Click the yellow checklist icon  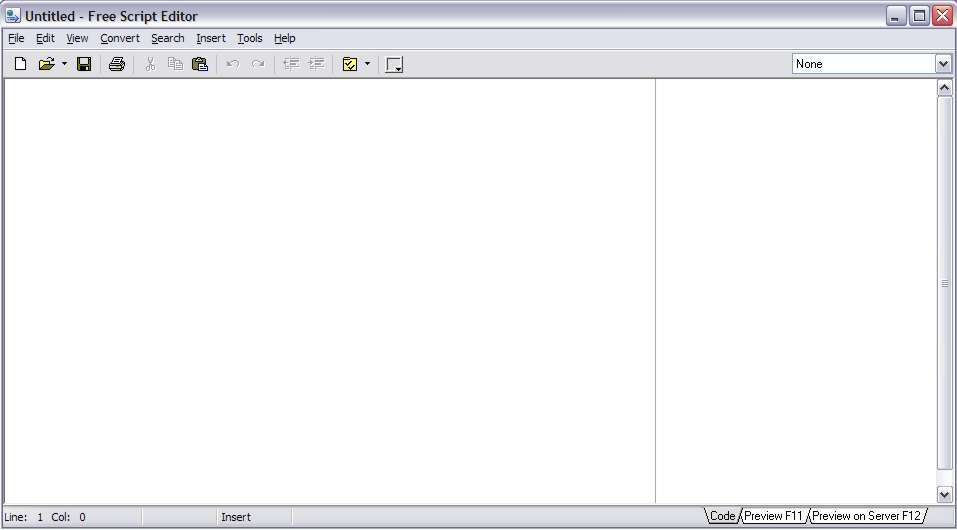pos(350,64)
